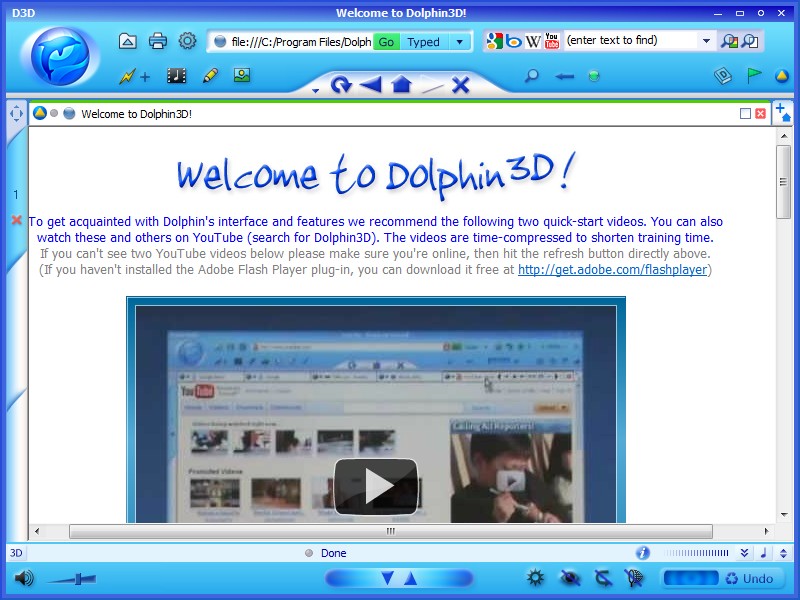The image size is (800, 600).
Task: Adjust the volume slider handle
Action: pos(79,578)
